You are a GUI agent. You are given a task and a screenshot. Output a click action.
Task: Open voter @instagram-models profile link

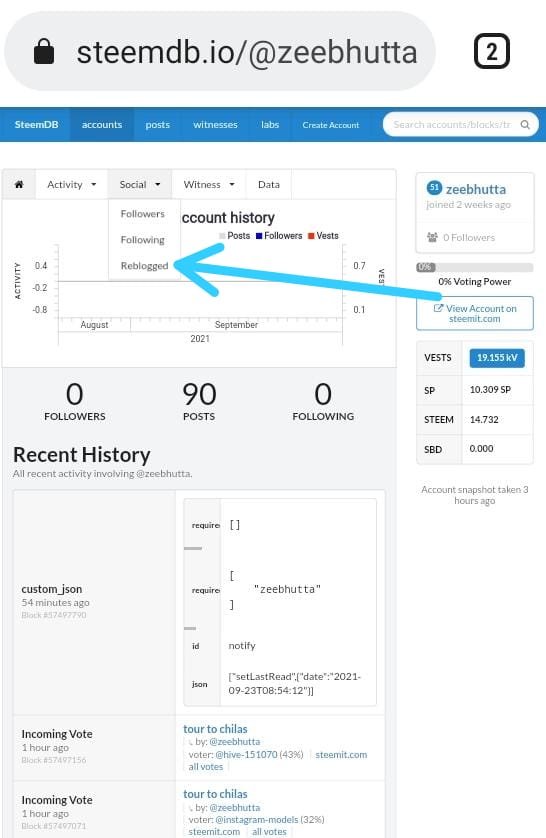[x=256, y=820]
